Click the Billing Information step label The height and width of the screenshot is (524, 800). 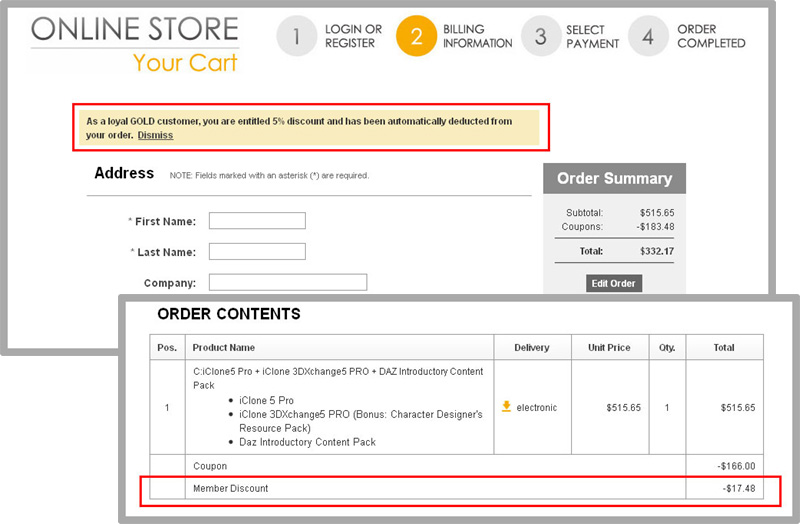[476, 37]
